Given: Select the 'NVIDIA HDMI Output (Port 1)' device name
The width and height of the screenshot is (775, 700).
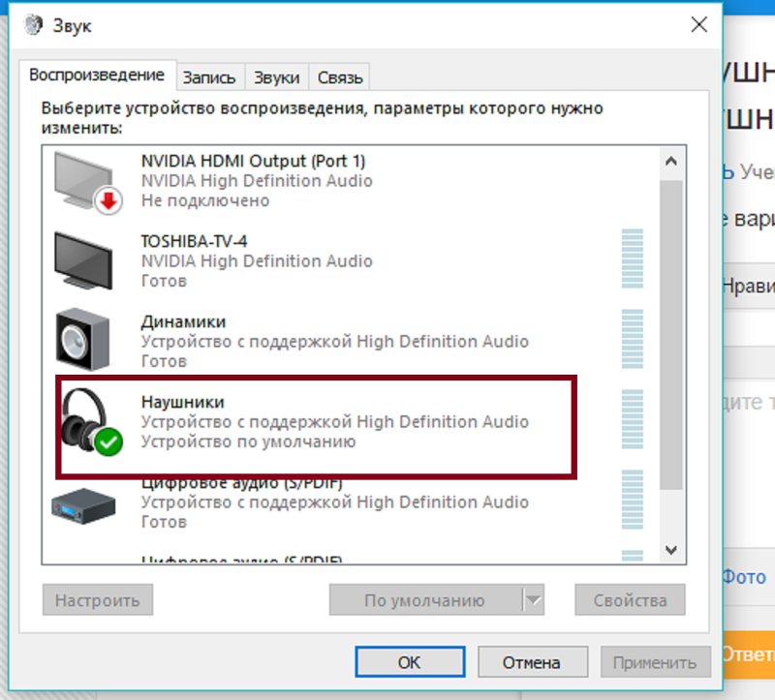Looking at the screenshot, I should (253, 161).
